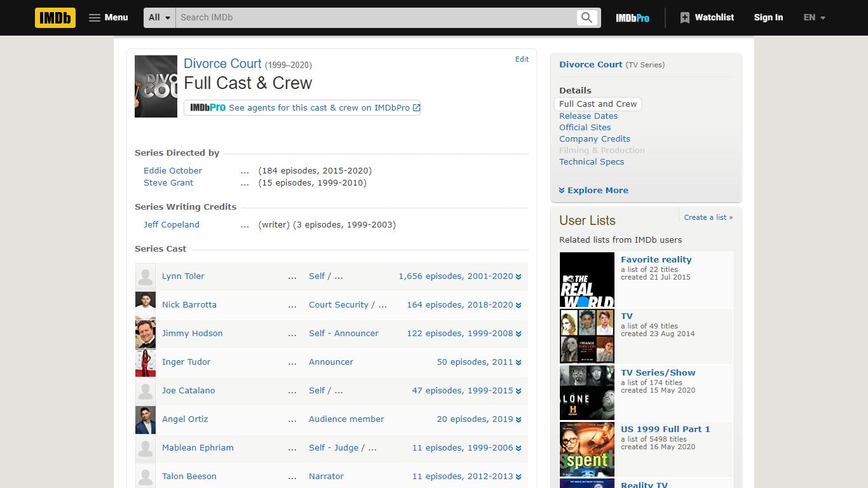Open Company Credits in Details
Screen dimensions: 868x488
coord(595,139)
